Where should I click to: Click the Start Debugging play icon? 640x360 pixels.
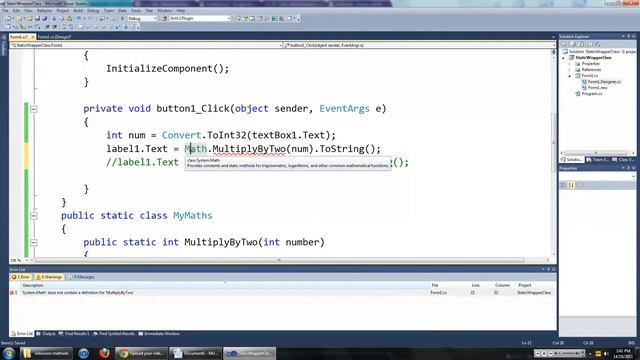coord(122,18)
